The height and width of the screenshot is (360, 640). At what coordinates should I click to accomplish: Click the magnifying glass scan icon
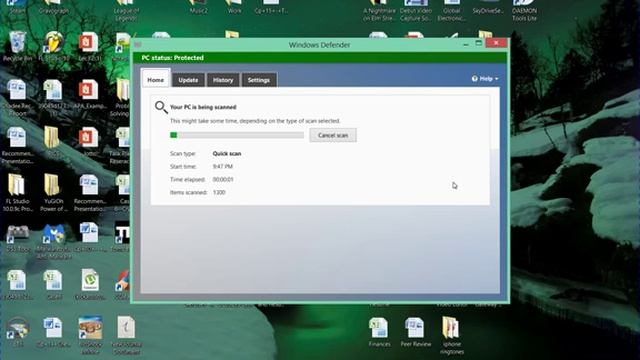(x=161, y=107)
